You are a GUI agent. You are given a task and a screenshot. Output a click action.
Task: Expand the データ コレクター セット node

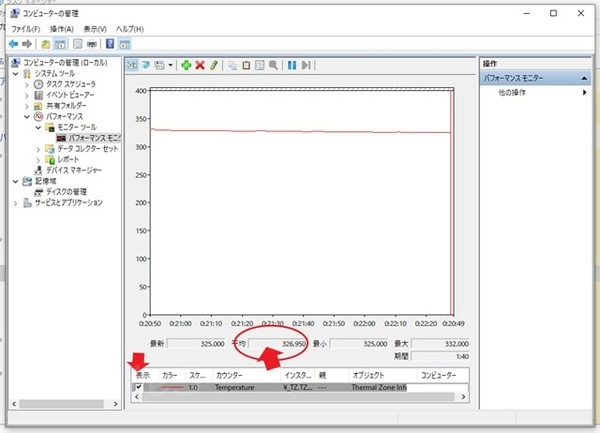(38, 149)
